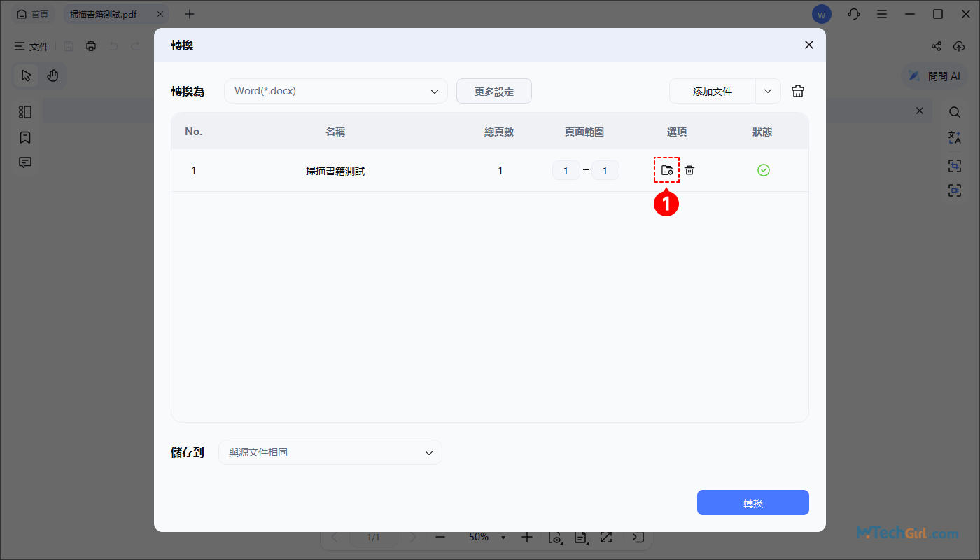Expand the 添加文件 dropdown arrow
980x560 pixels.
[768, 91]
